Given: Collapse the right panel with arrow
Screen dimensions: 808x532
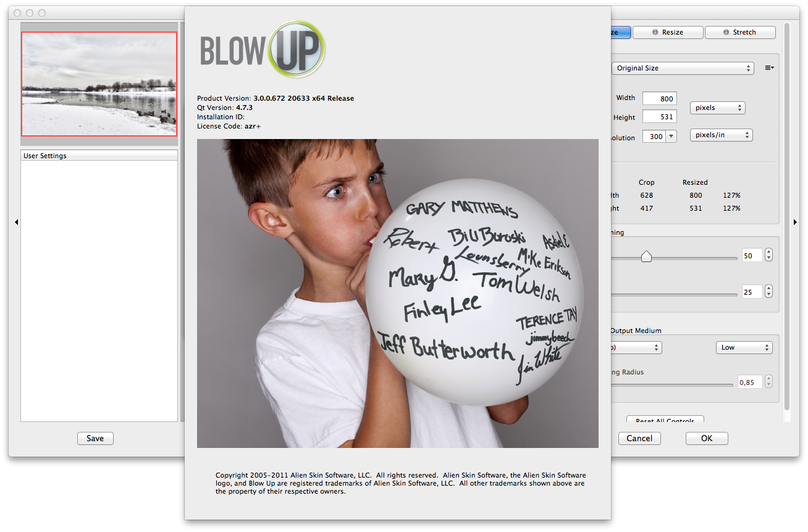Looking at the screenshot, I should (x=795, y=222).
